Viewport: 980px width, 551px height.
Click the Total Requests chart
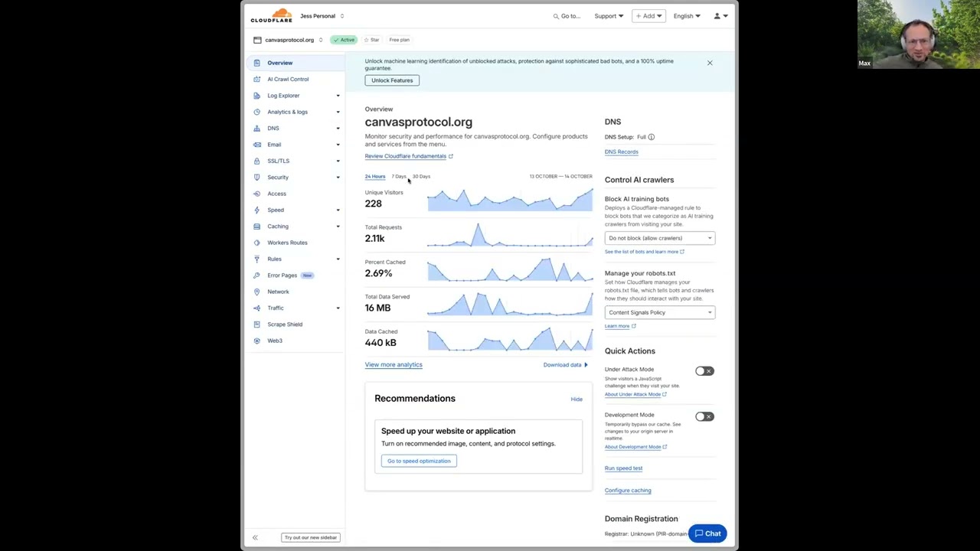click(x=510, y=234)
